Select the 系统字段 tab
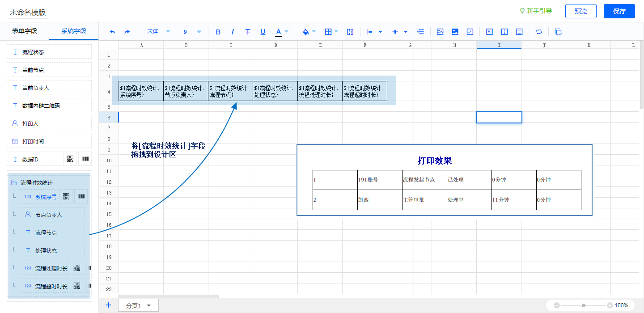 pos(74,31)
